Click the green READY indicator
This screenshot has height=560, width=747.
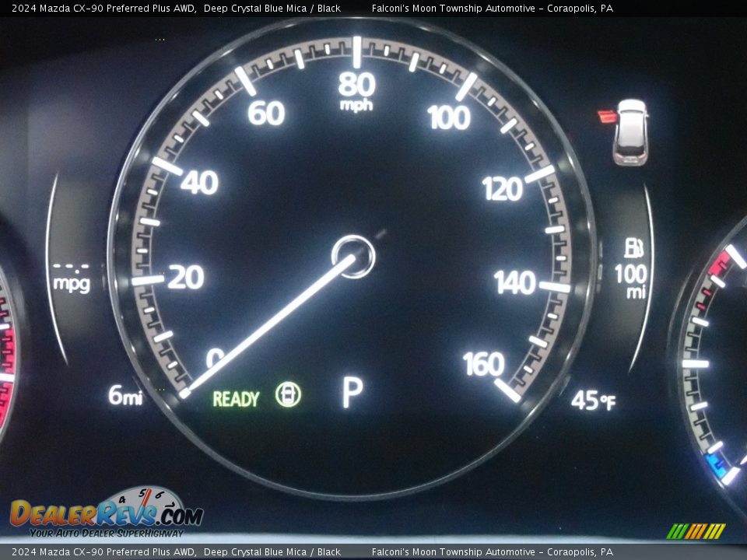236,399
